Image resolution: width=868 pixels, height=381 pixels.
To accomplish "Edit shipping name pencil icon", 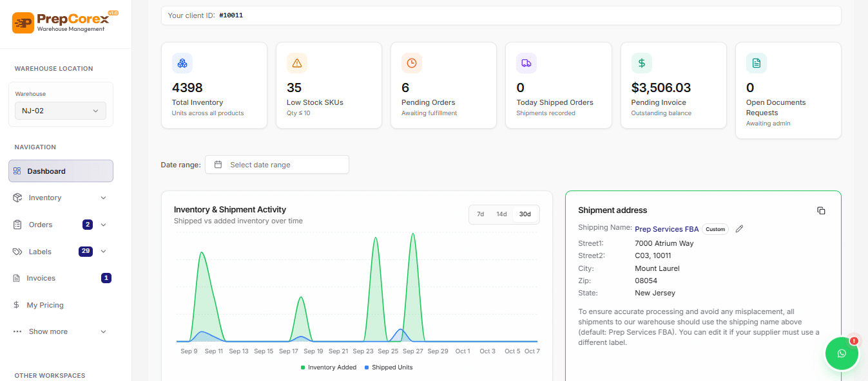I will point(739,229).
